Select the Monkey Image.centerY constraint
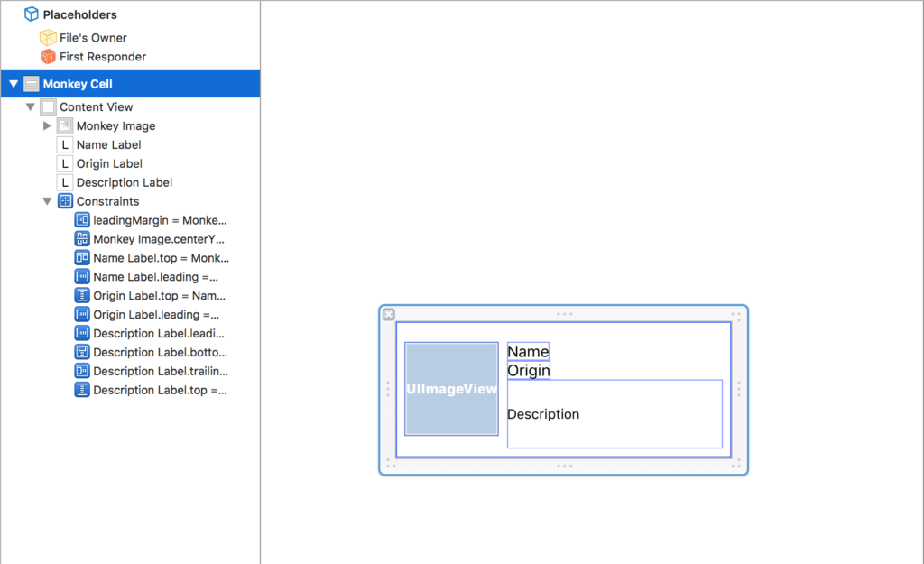This screenshot has height=564, width=924. 159,239
